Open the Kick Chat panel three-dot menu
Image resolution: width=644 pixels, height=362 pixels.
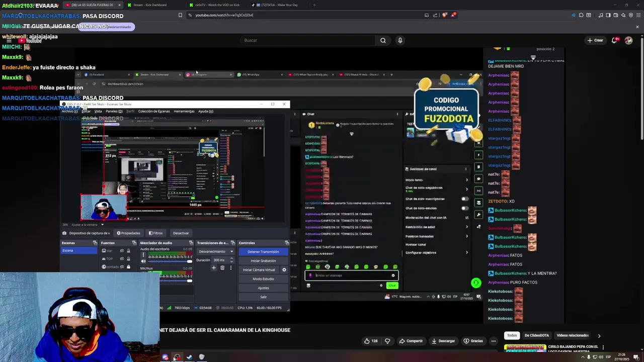pos(397,114)
